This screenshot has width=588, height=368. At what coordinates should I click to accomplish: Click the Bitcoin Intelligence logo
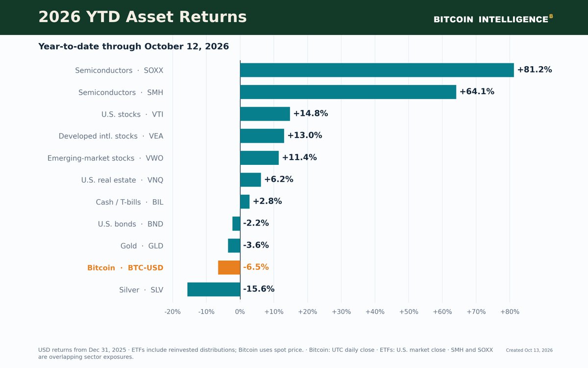coord(493,19)
